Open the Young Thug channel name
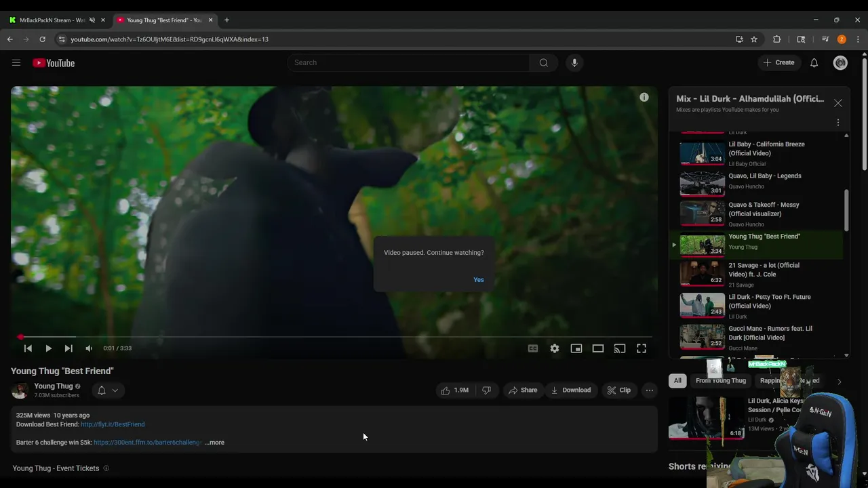The image size is (868, 488). coord(54,386)
